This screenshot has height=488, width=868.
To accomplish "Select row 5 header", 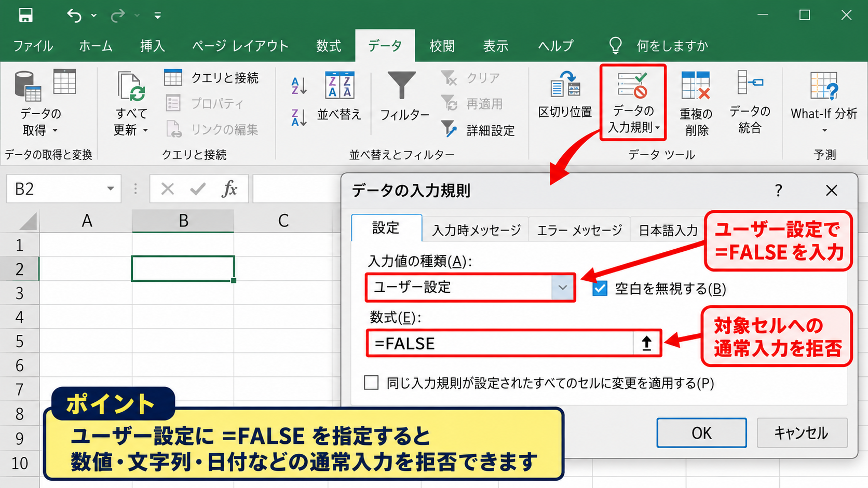I will pos(20,341).
